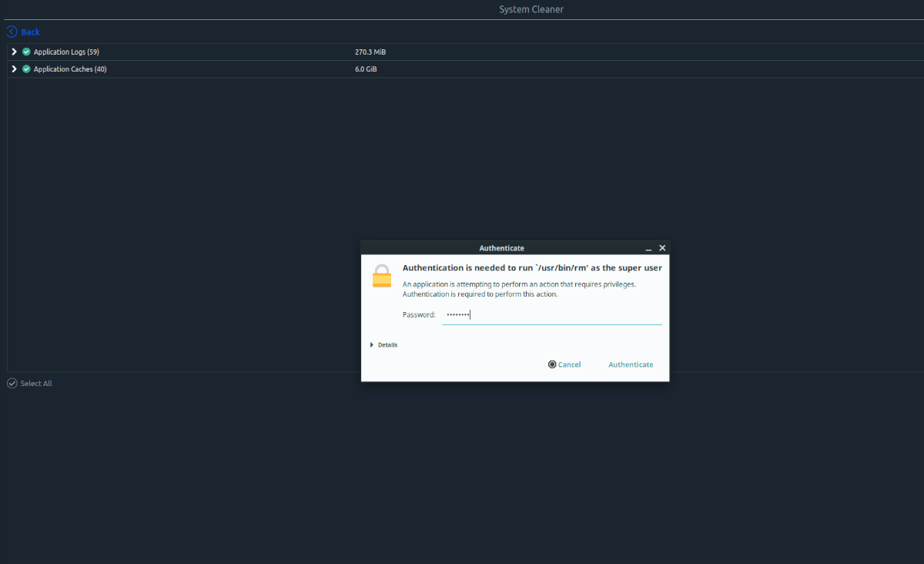Click the 6.0 GiB size value
The image size is (924, 564).
coord(366,69)
